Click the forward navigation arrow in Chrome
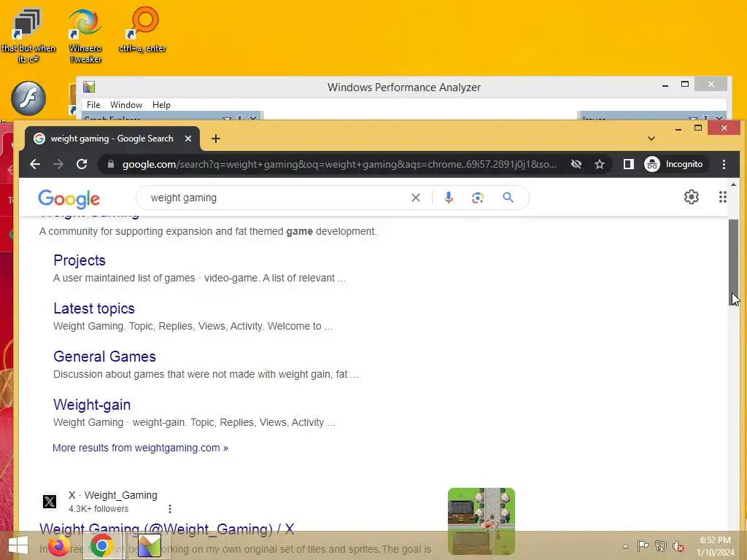The height and width of the screenshot is (560, 747). (58, 164)
